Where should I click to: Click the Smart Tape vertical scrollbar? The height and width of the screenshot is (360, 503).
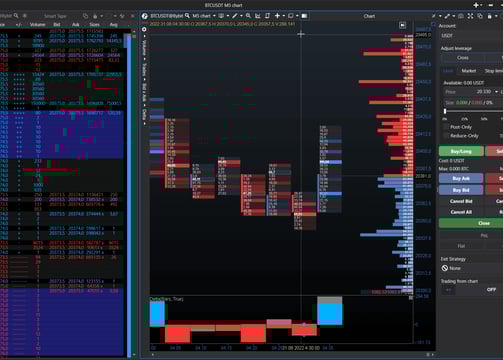[x=134, y=193]
